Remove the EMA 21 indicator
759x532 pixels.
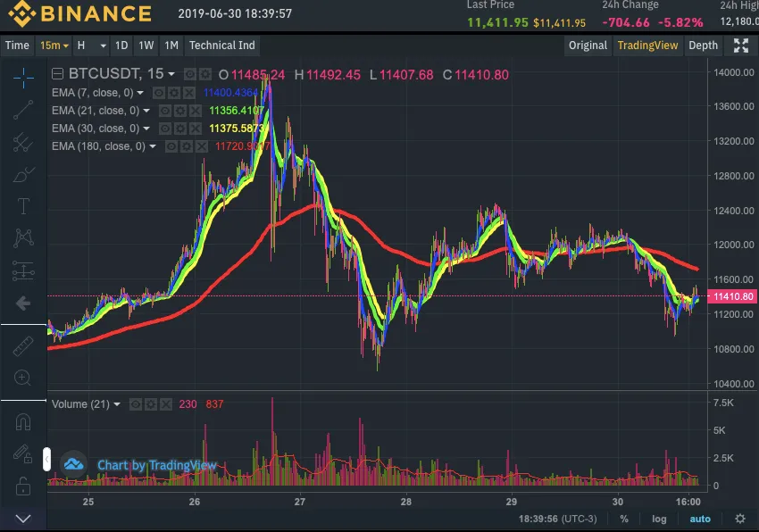[196, 111]
